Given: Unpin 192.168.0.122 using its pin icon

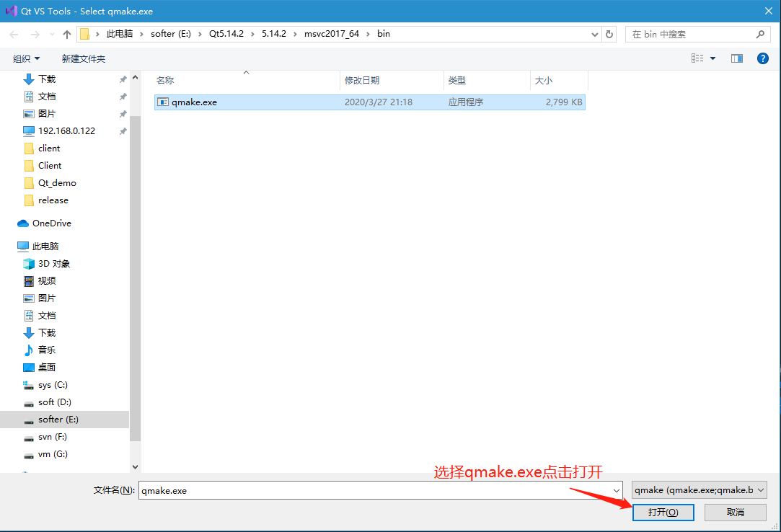Looking at the screenshot, I should tap(123, 131).
